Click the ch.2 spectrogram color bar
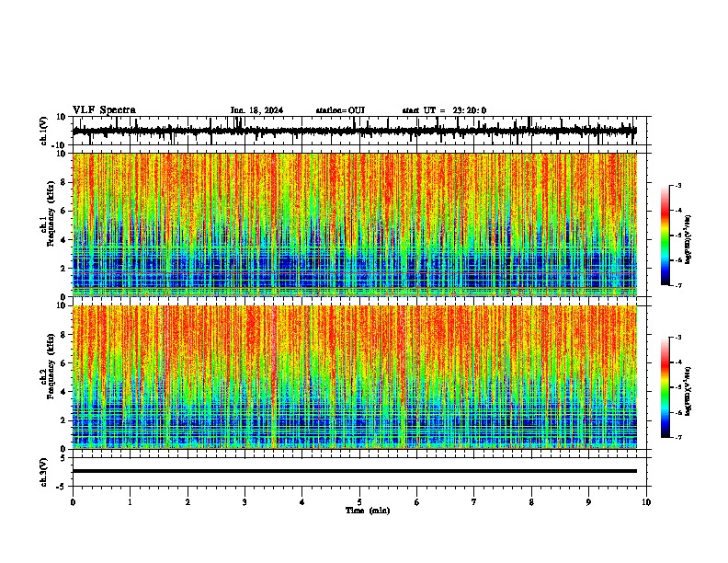Screen dimensions: 728x563 click(665, 387)
